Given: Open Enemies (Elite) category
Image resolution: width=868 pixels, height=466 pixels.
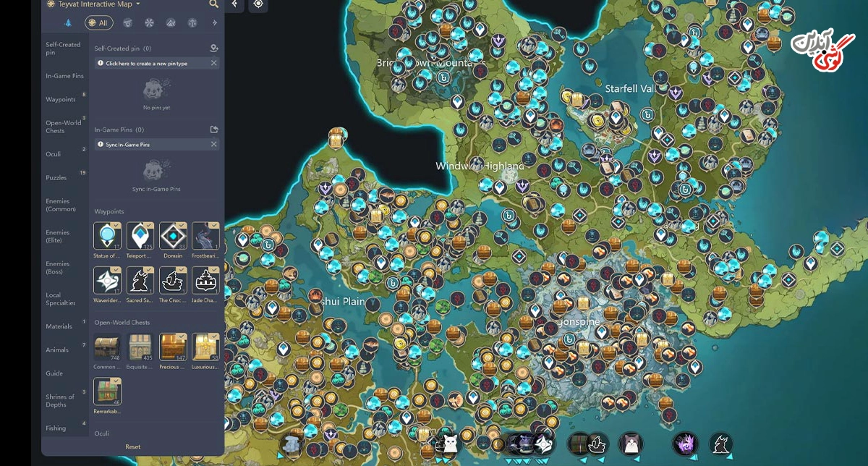Looking at the screenshot, I should tap(58, 236).
